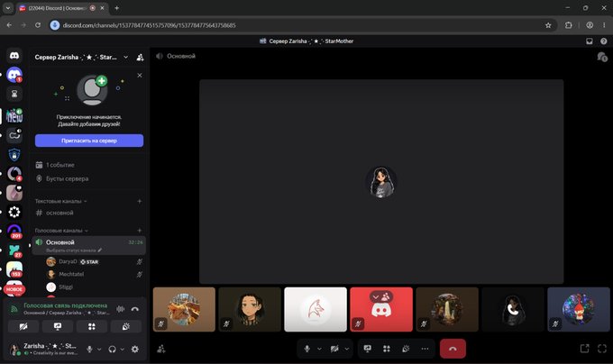The image size is (613, 364).
Task: Open camera options arrow in call bar
Action: click(x=347, y=349)
